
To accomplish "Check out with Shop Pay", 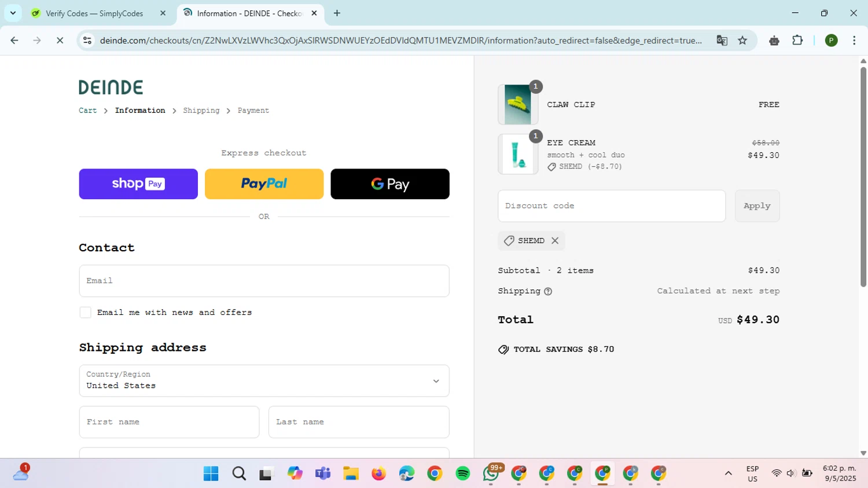I will coord(138,184).
